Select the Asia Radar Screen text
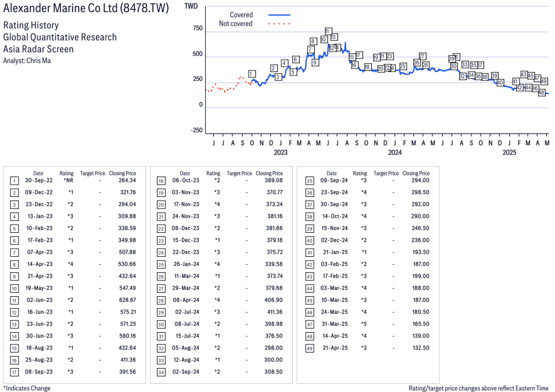 click(x=38, y=49)
